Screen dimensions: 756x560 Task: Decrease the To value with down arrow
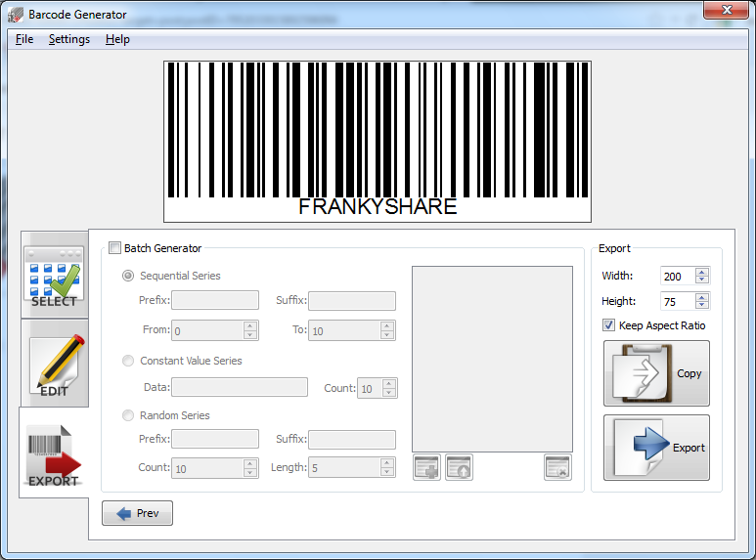(x=386, y=335)
